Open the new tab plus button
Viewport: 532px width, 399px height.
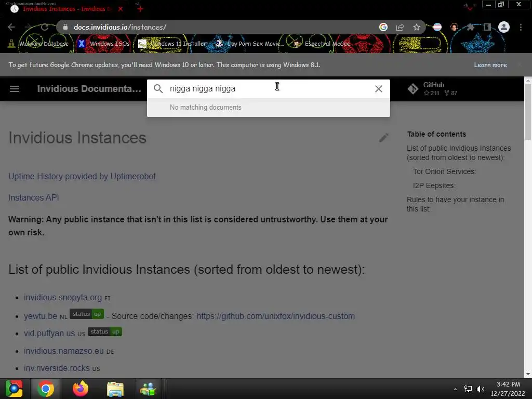click(140, 9)
